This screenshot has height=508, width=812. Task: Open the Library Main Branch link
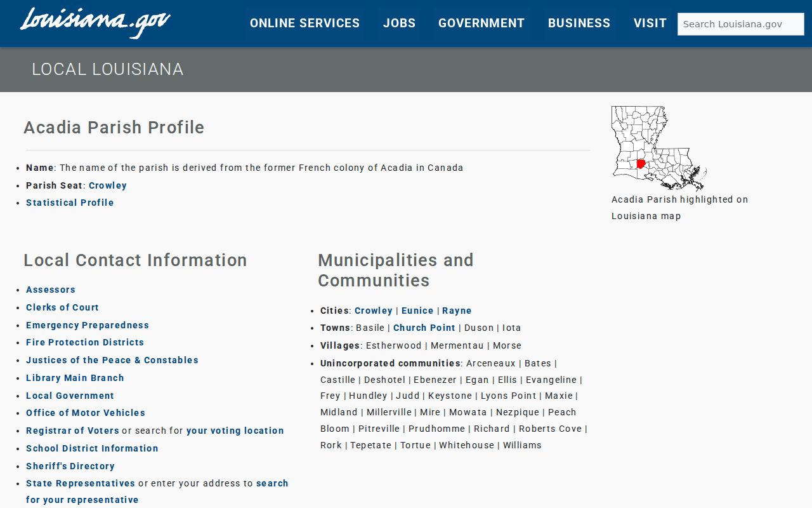pyautogui.click(x=75, y=378)
